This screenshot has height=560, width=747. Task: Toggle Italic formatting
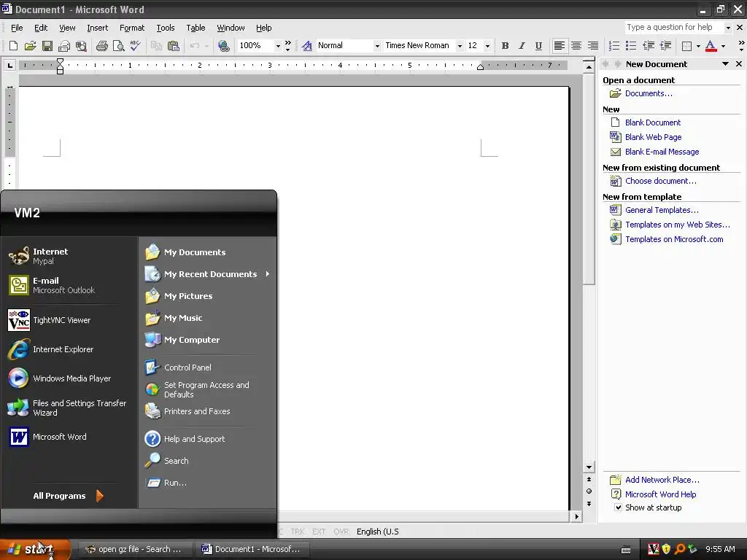[x=522, y=46]
